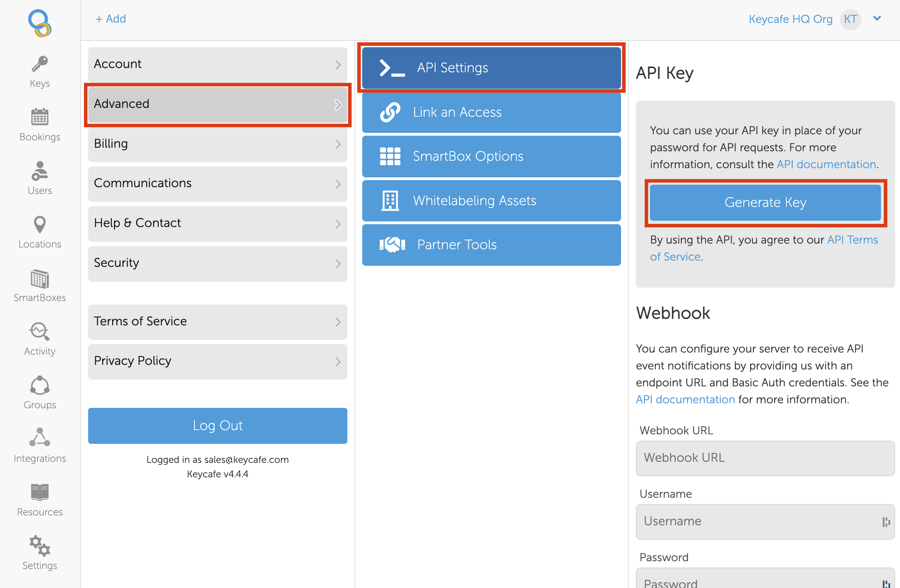This screenshot has height=588, width=900.
Task: Focus the Webhook URL input field
Action: tap(765, 458)
